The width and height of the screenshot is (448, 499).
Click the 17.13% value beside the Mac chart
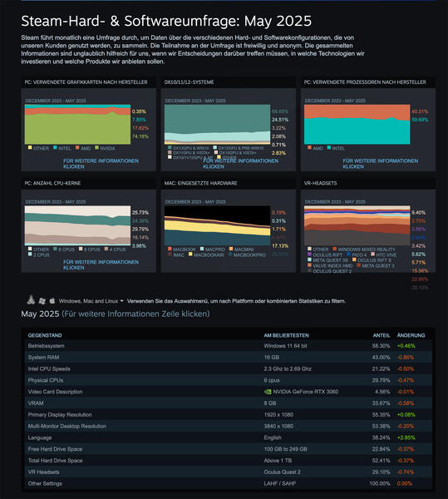pyautogui.click(x=280, y=245)
